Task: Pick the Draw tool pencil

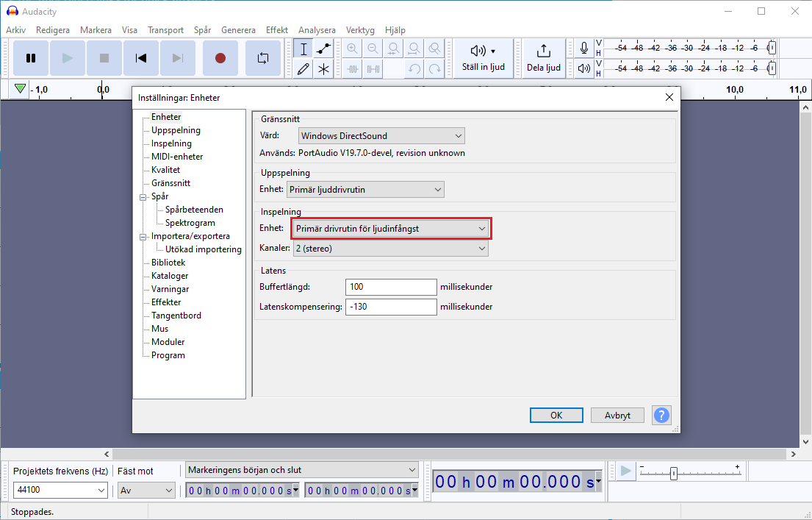Action: click(302, 68)
